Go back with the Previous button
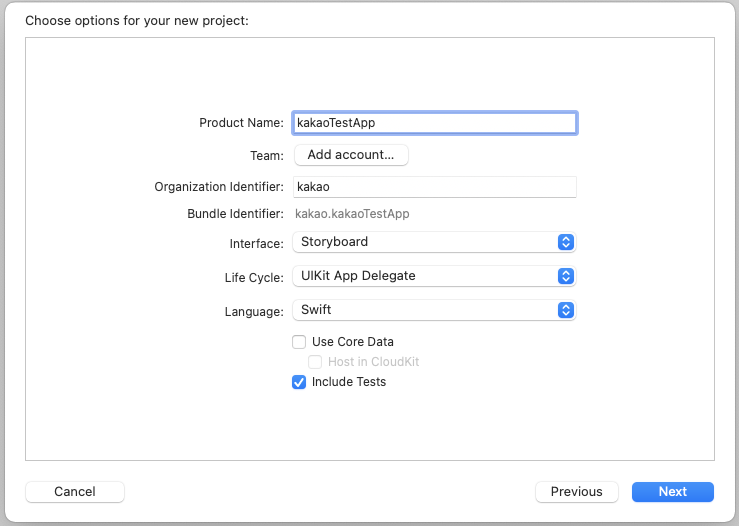 point(576,492)
